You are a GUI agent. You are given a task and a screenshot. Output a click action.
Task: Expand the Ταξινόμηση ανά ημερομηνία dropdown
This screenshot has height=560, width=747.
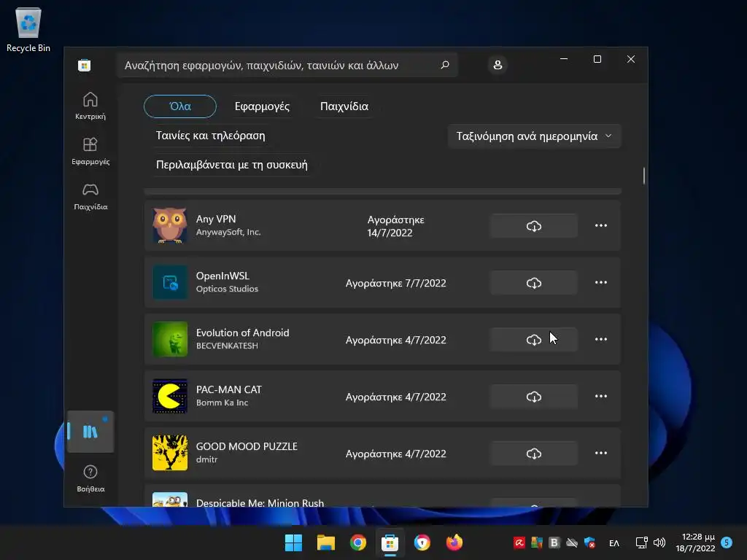click(x=534, y=136)
